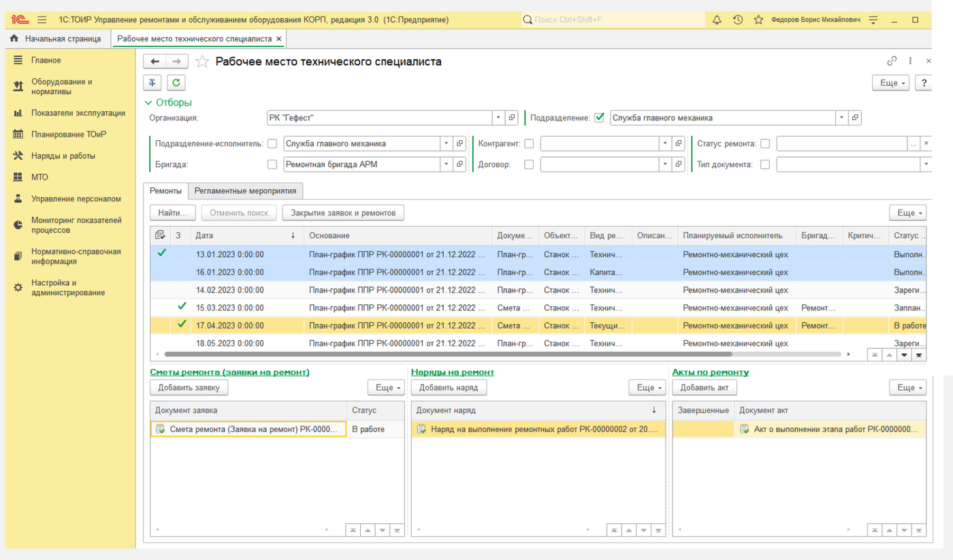
Task: Open the Еще menu above repairs table
Action: point(908,213)
